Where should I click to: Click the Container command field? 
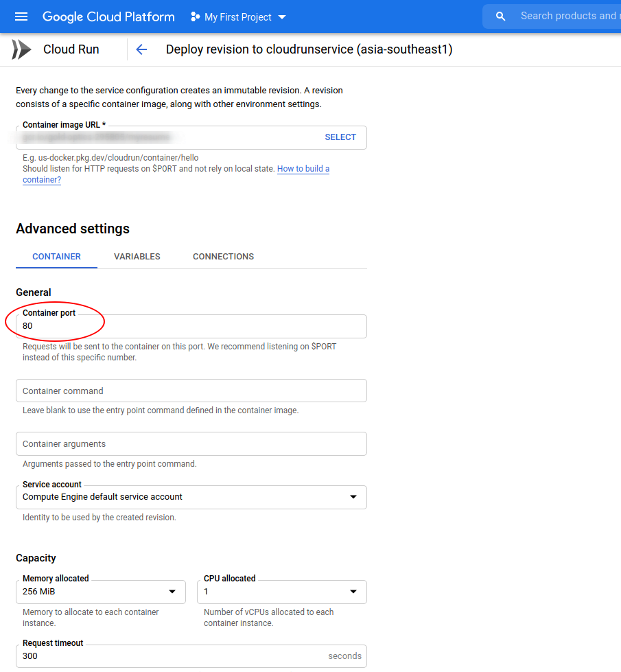click(x=191, y=391)
